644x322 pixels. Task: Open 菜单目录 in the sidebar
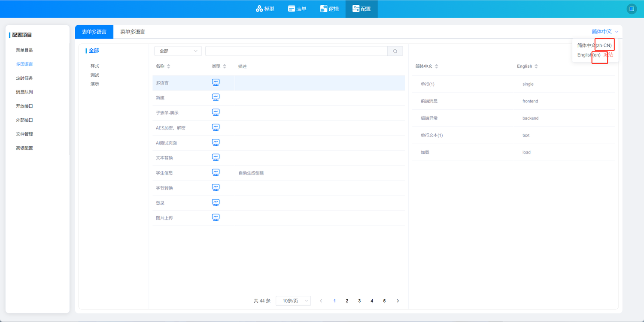point(24,50)
